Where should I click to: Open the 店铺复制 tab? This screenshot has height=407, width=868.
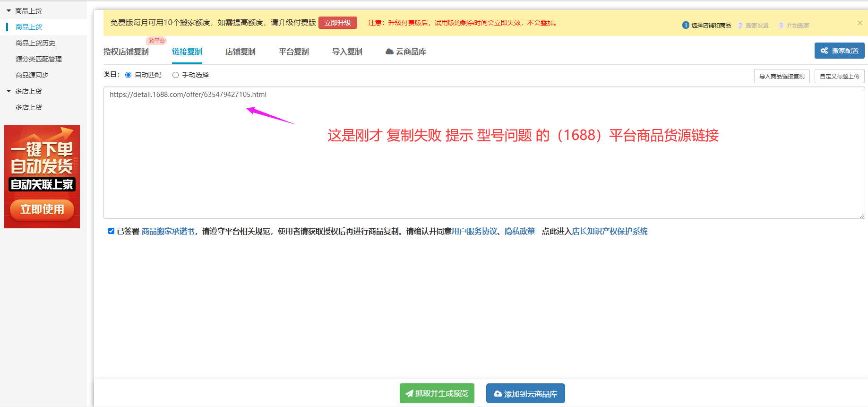pos(240,52)
